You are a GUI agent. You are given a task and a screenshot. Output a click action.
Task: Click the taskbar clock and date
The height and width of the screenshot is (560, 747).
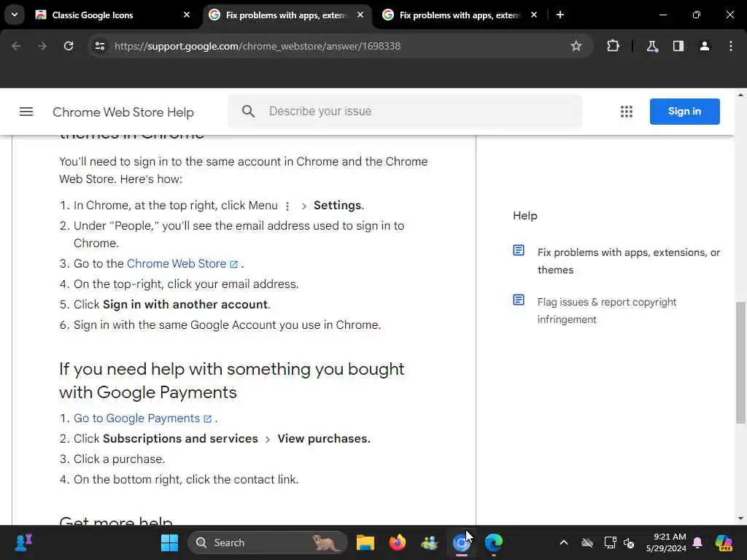click(x=666, y=542)
